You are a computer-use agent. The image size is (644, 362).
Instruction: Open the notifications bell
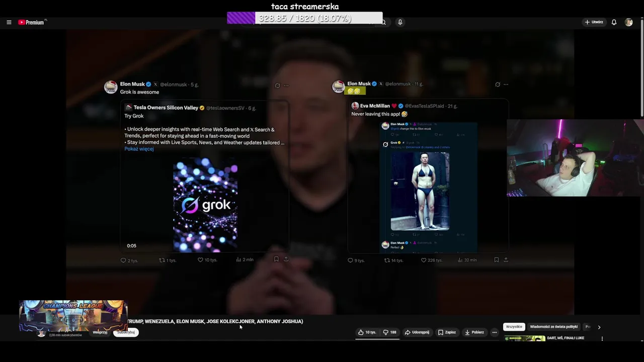(x=614, y=22)
